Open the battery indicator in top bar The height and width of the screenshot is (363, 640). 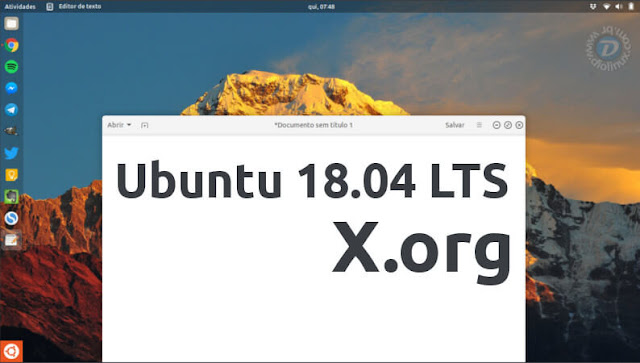[631, 7]
